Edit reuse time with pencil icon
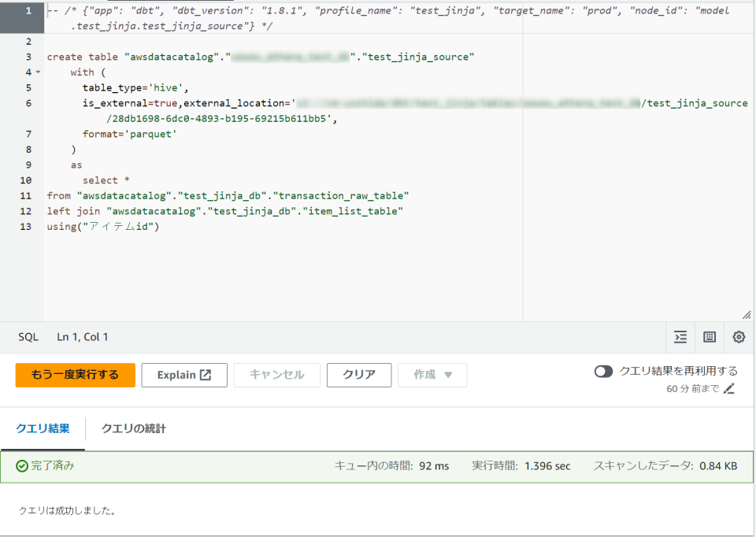The image size is (756, 537). point(729,388)
